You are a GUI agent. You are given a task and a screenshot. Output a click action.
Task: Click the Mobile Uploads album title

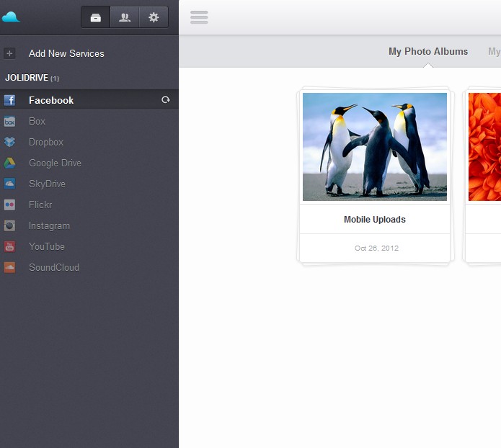point(375,220)
